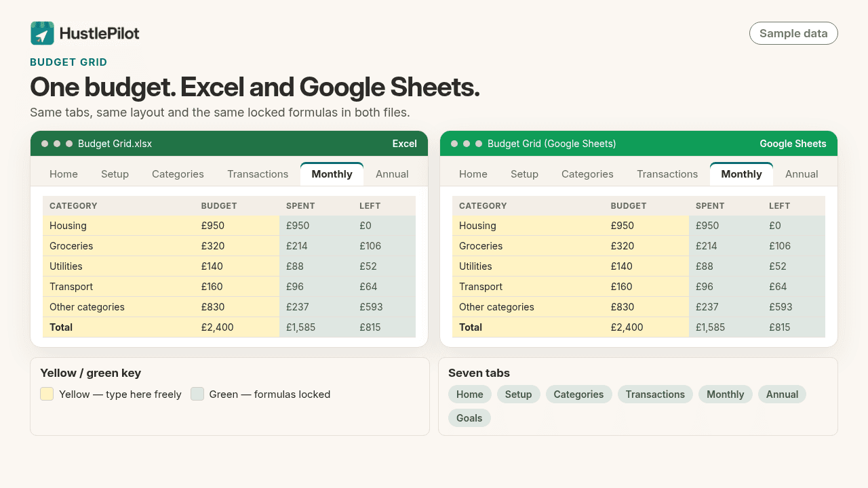Open Transactions tab in Excel window
Image resolution: width=868 pixels, height=488 pixels.
[258, 174]
